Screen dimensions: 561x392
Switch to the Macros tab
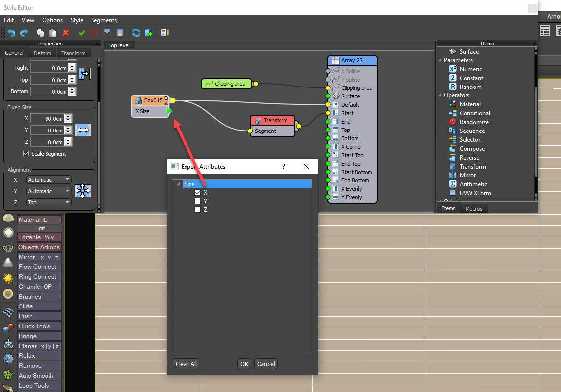[x=473, y=209]
